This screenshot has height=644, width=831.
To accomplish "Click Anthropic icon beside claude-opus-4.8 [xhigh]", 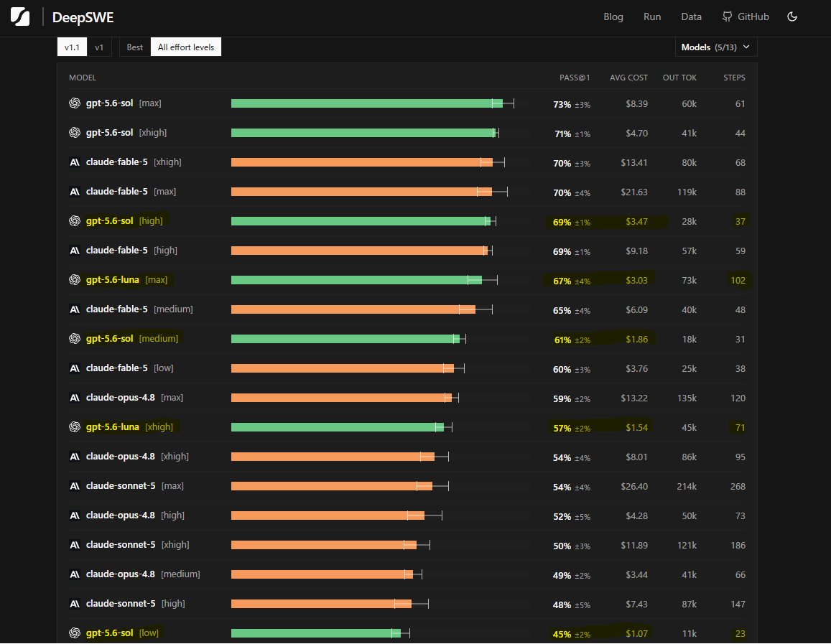I will (75, 457).
